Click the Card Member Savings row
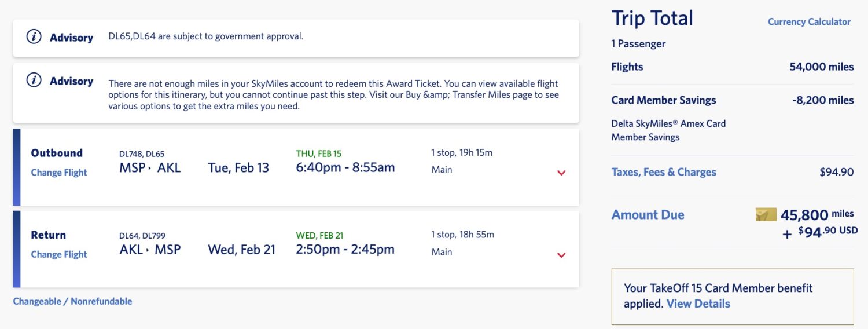868x329 pixels. click(733, 100)
